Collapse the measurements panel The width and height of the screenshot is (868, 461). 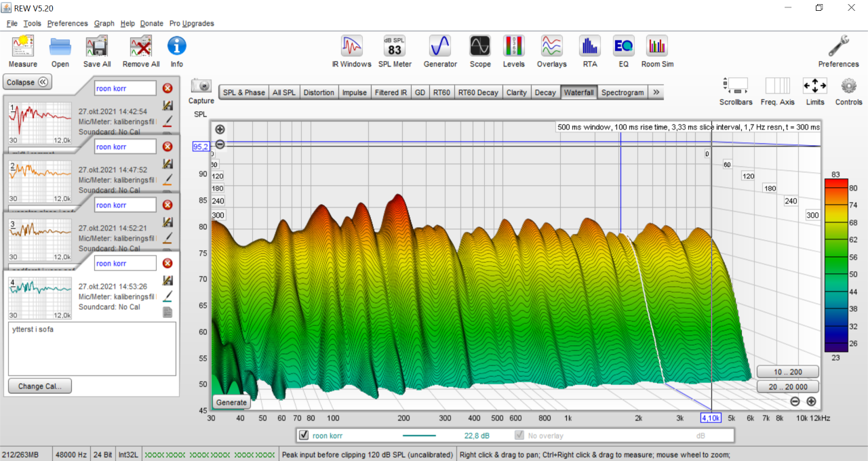coord(28,82)
